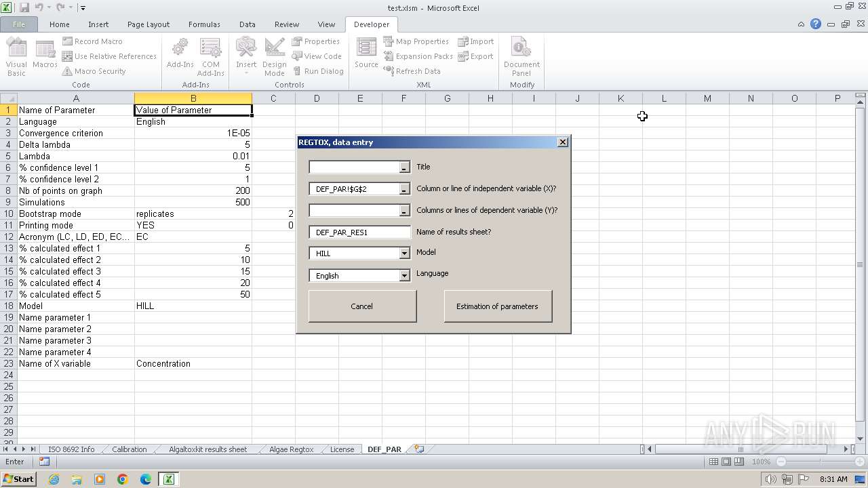Open the Algaltoxkit results sheet tab
The image size is (868, 488).
[x=208, y=449]
